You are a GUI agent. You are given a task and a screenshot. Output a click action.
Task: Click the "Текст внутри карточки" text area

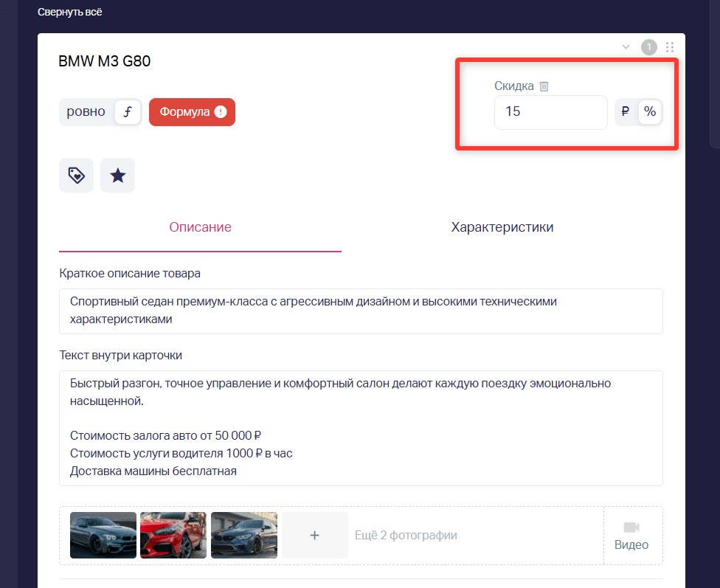pos(361,428)
